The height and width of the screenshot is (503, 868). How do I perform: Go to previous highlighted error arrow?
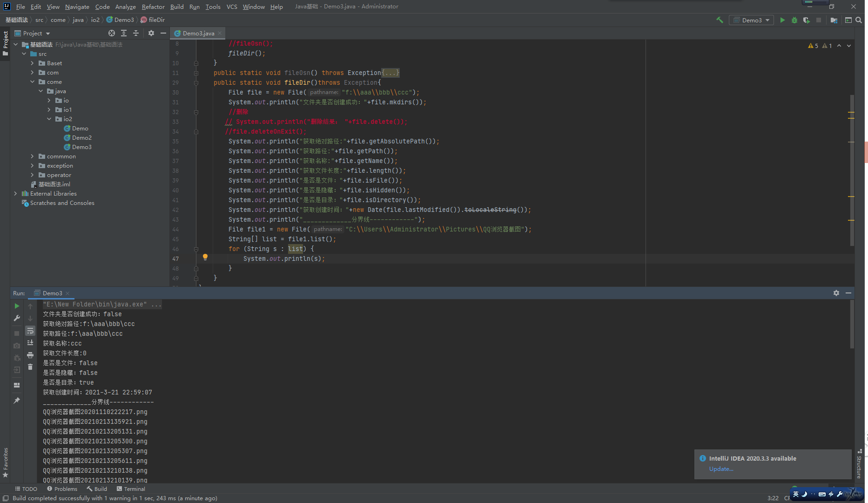pyautogui.click(x=839, y=46)
